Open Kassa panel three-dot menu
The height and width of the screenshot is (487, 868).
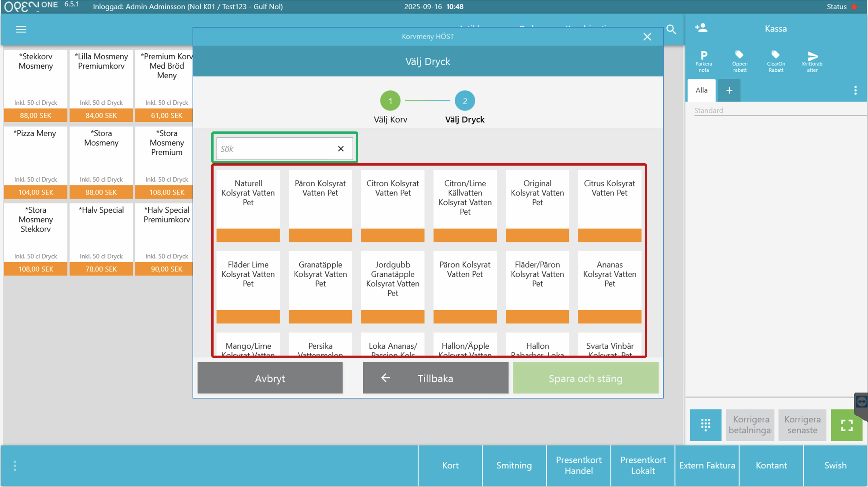coord(855,90)
